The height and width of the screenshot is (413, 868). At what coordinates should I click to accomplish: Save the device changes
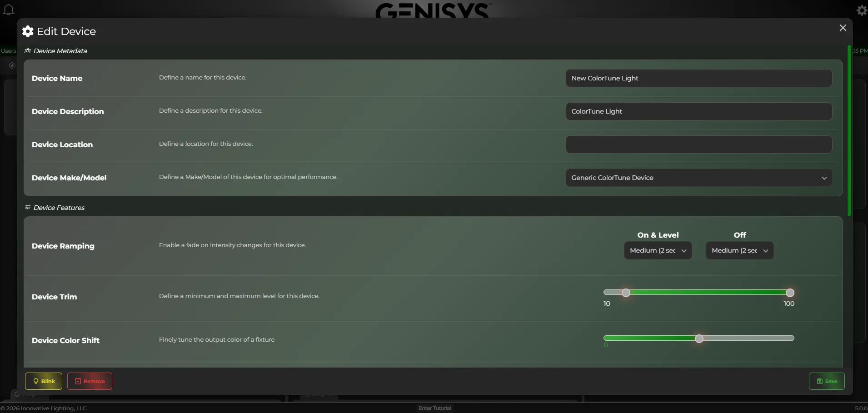[x=827, y=381]
